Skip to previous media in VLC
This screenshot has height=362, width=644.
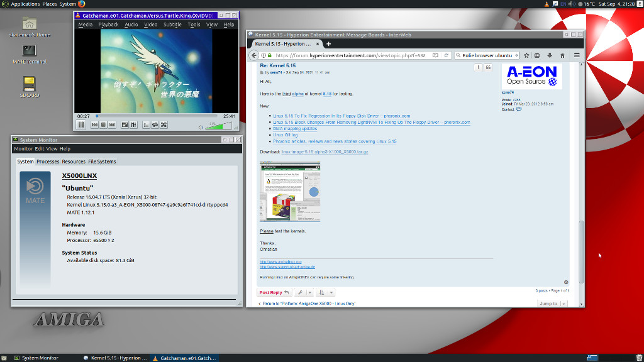click(94, 125)
